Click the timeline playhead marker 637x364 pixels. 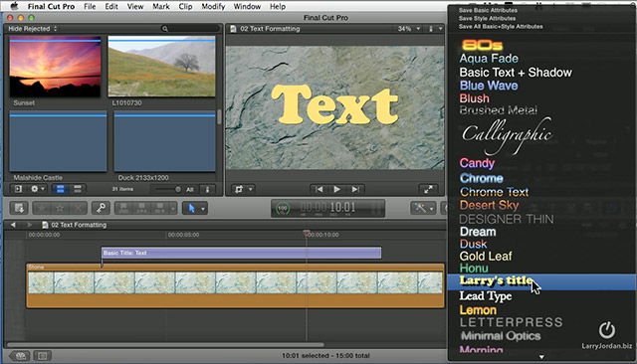pos(307,233)
